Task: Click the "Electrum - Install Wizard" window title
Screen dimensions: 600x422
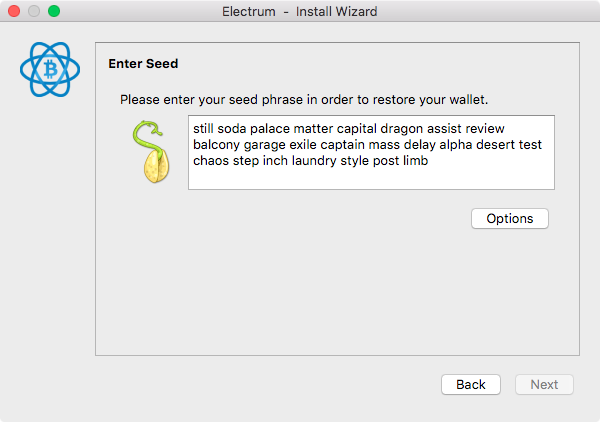Action: [x=300, y=11]
